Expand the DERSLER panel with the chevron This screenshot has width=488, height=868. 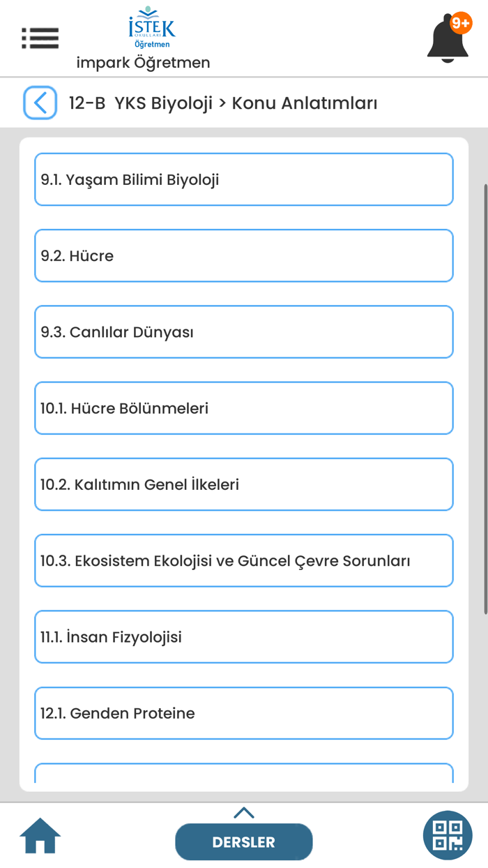(243, 812)
